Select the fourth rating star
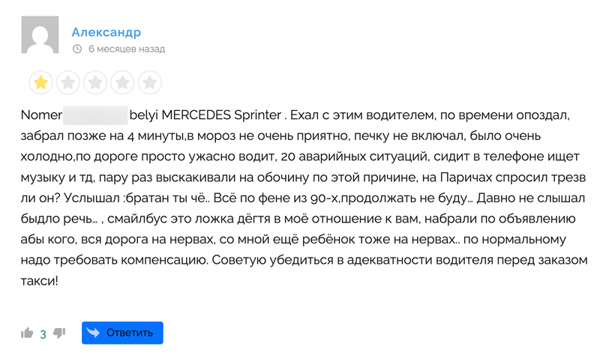 pos(122,82)
